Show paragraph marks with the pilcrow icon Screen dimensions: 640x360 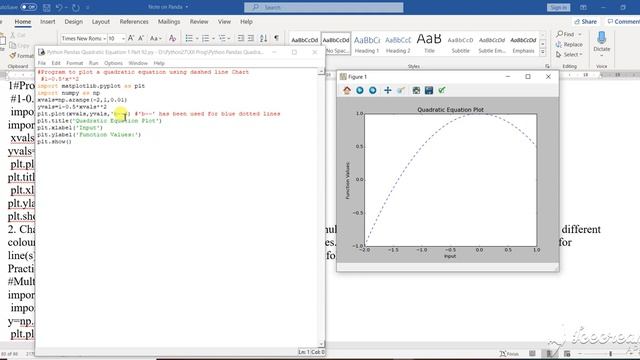coord(276,38)
